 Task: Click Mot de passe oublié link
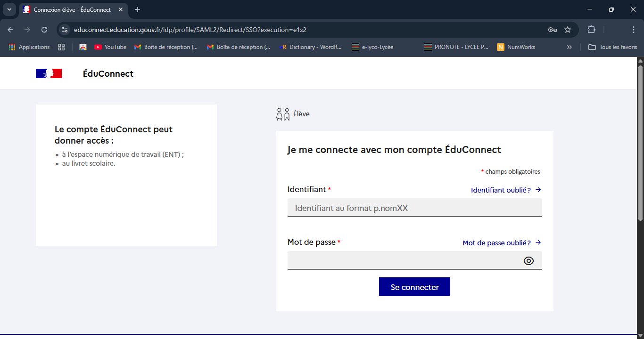click(x=501, y=243)
